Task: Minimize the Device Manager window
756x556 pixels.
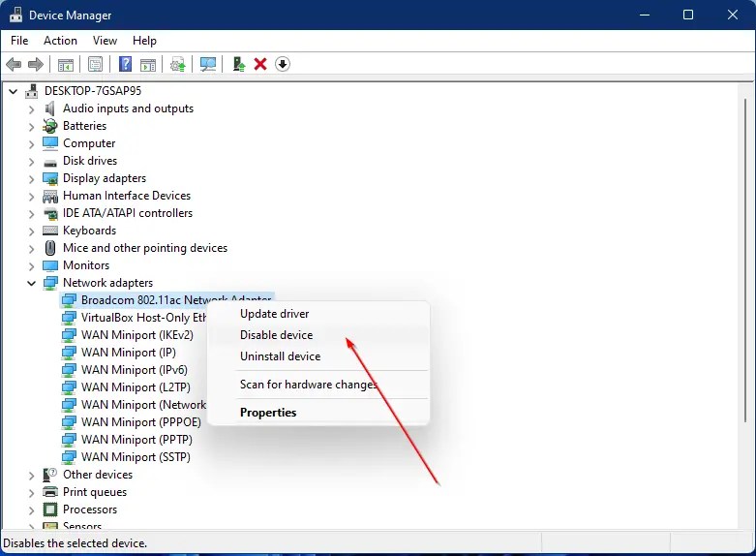Action: [x=645, y=15]
